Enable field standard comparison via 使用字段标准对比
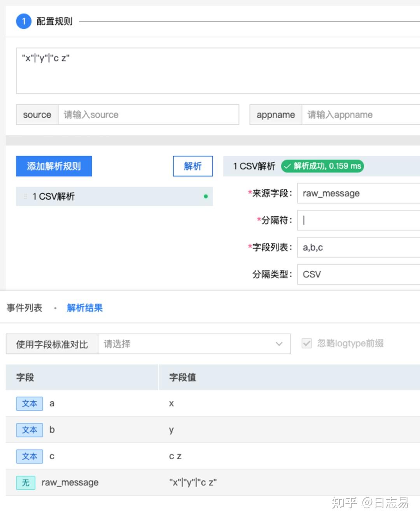The height and width of the screenshot is (520, 420). tap(51, 344)
